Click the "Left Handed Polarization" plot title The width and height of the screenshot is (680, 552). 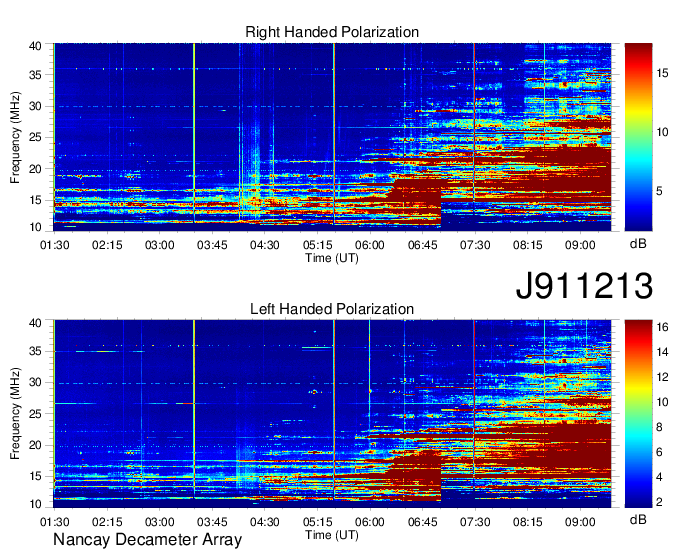pyautogui.click(x=332, y=309)
